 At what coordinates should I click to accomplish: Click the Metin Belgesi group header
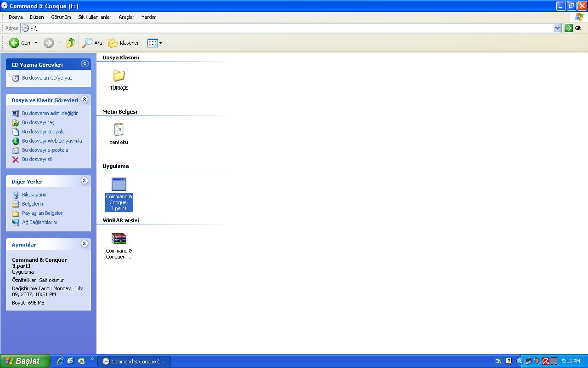click(120, 112)
